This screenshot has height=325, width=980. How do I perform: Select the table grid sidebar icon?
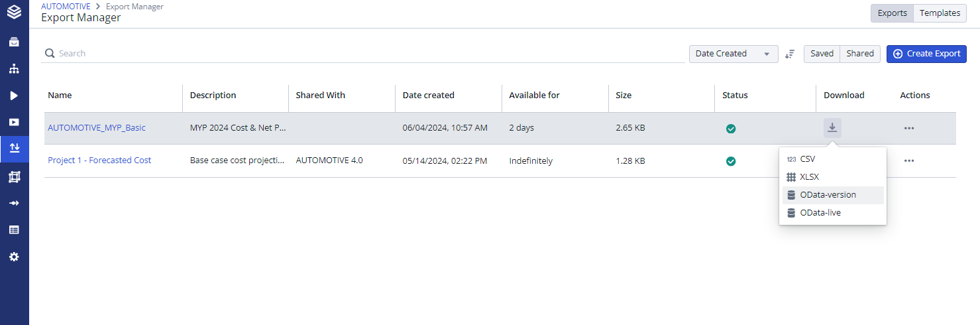14,229
